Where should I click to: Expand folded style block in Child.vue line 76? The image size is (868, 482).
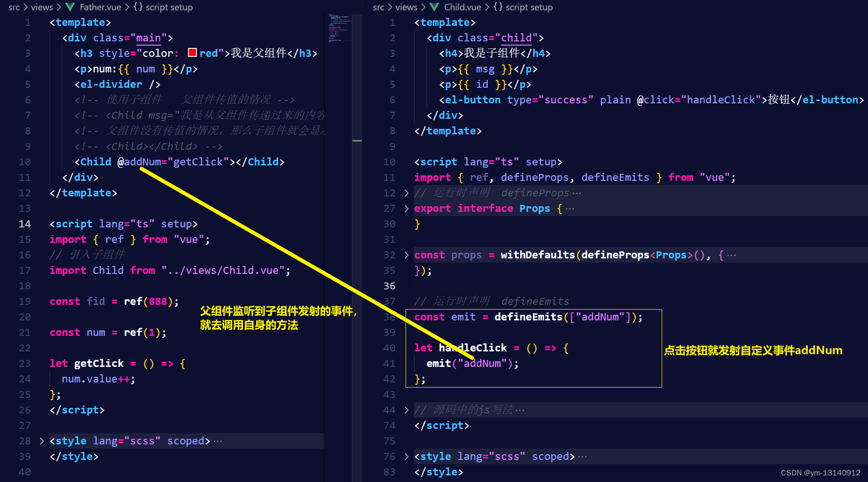pos(407,456)
